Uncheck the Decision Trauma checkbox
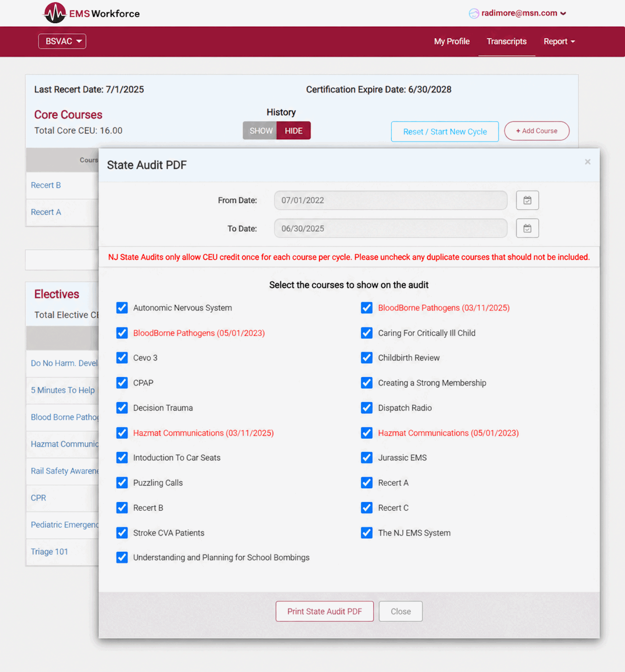The image size is (625, 672). (x=122, y=408)
